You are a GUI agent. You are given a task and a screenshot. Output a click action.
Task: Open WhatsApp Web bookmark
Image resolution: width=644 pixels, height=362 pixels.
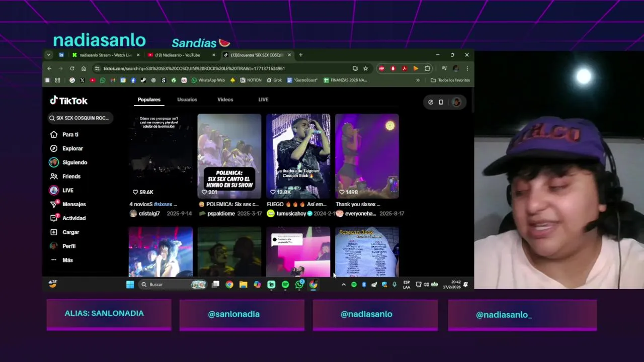(208, 80)
